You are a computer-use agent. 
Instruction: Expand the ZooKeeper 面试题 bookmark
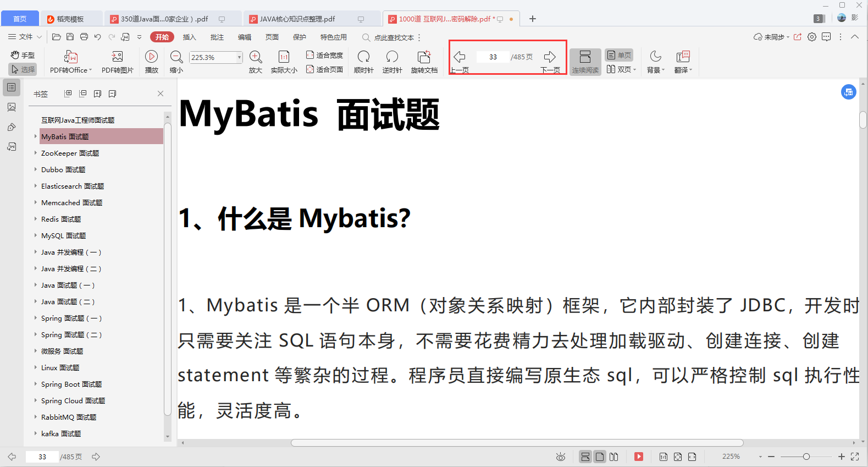point(36,153)
